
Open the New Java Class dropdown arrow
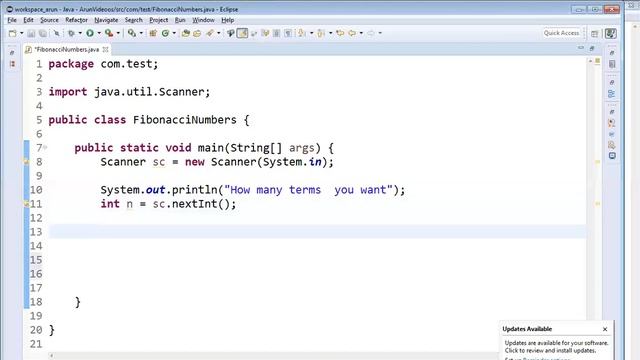174,33
